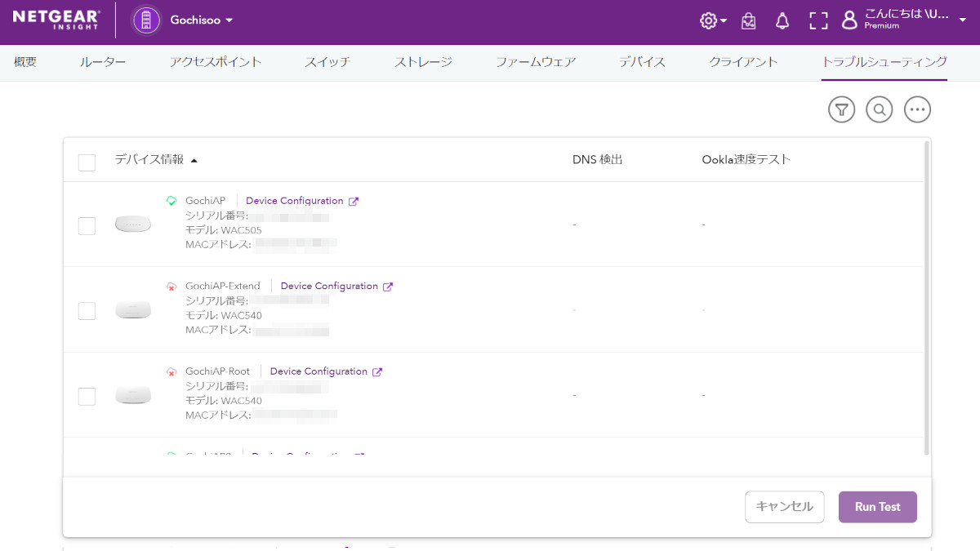Open Device Configuration link for GochiAP
The height and width of the screenshot is (551, 980).
click(x=295, y=201)
